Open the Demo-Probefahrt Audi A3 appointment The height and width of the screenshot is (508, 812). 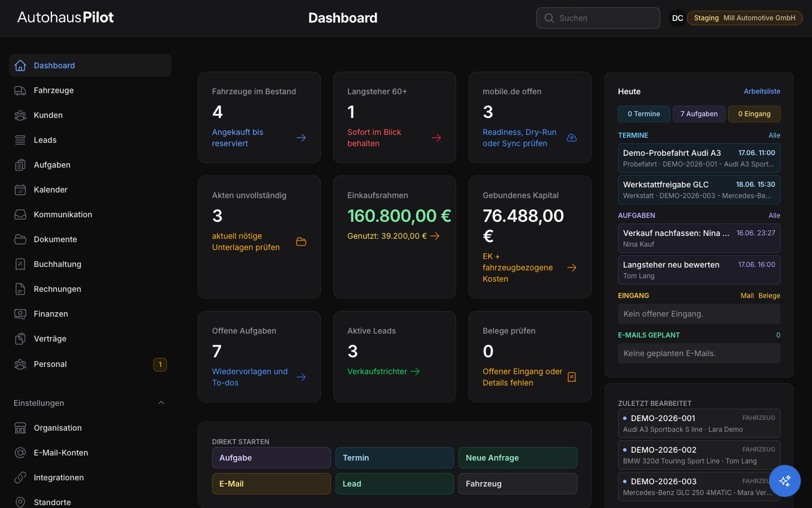[699, 158]
